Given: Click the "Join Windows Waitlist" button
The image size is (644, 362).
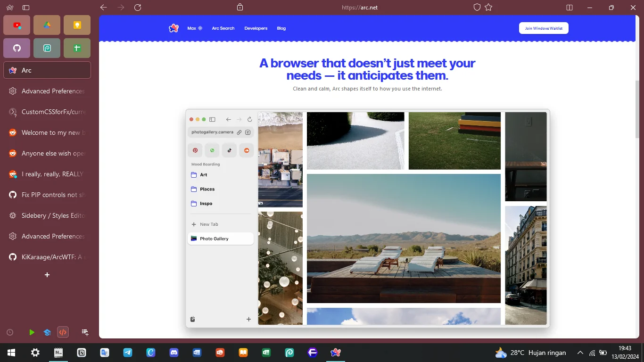Looking at the screenshot, I should pos(543,28).
